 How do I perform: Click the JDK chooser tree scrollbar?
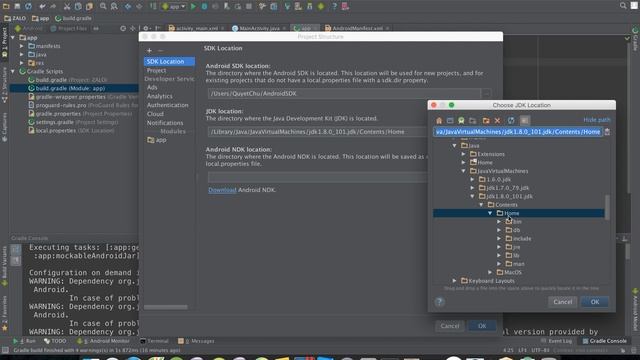[607, 207]
